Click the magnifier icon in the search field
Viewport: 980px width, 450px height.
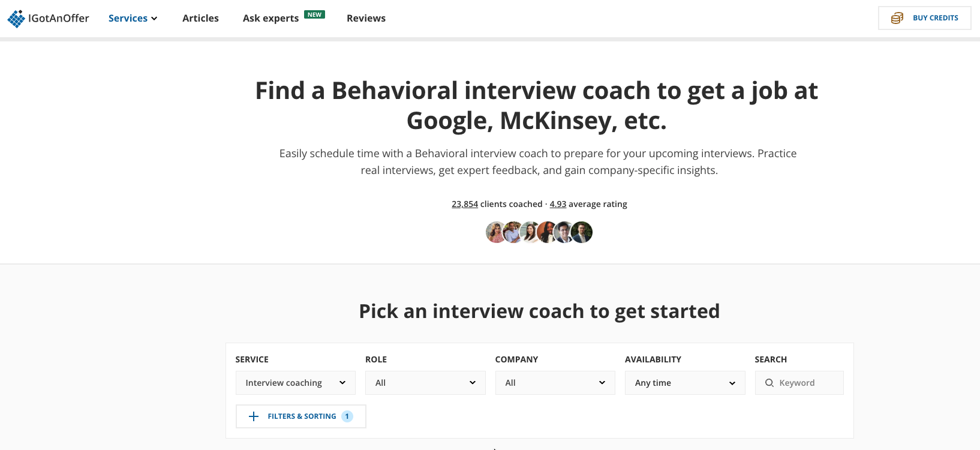(769, 383)
